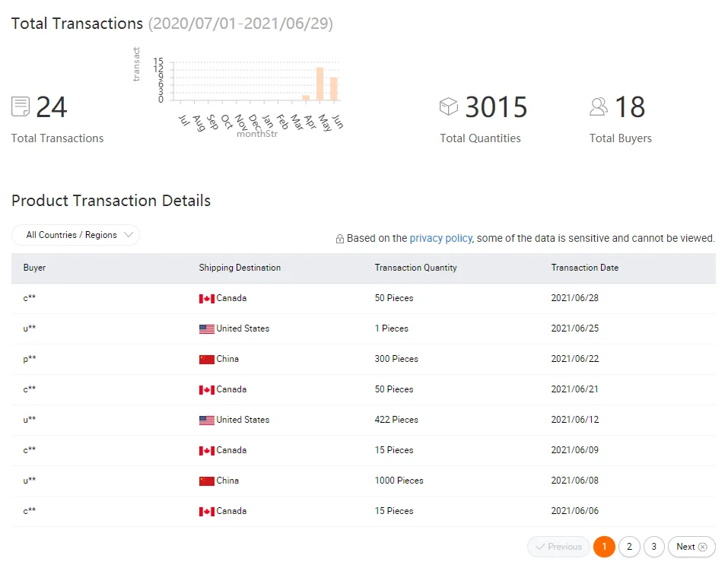Click the Transaction Date column header
Image resolution: width=728 pixels, height=568 pixels.
(x=584, y=268)
